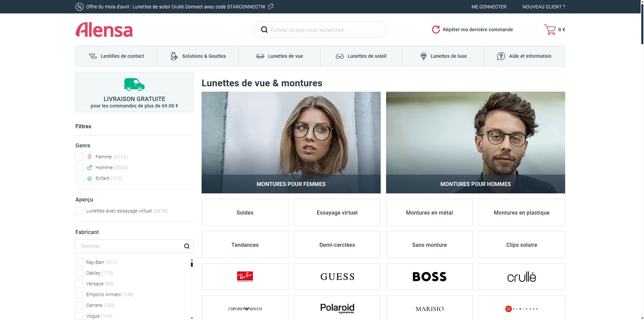Open the Solutions & Gouttes menu
This screenshot has width=644, height=320.
[198, 56]
